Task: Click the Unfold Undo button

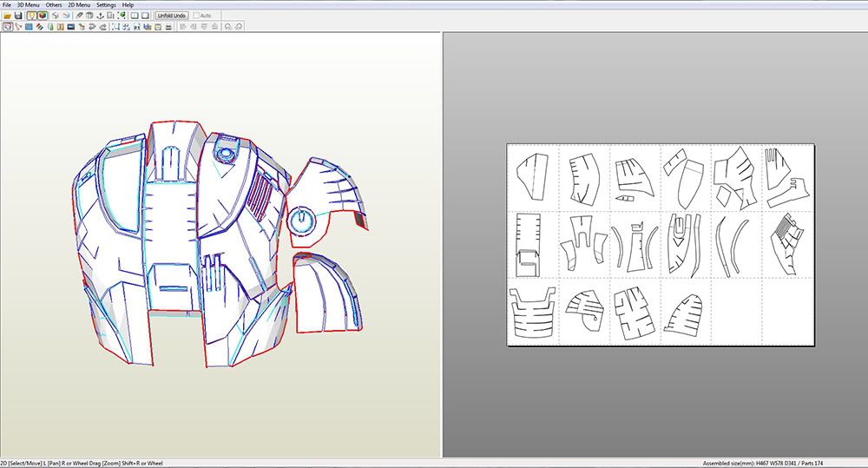Action: tap(172, 16)
